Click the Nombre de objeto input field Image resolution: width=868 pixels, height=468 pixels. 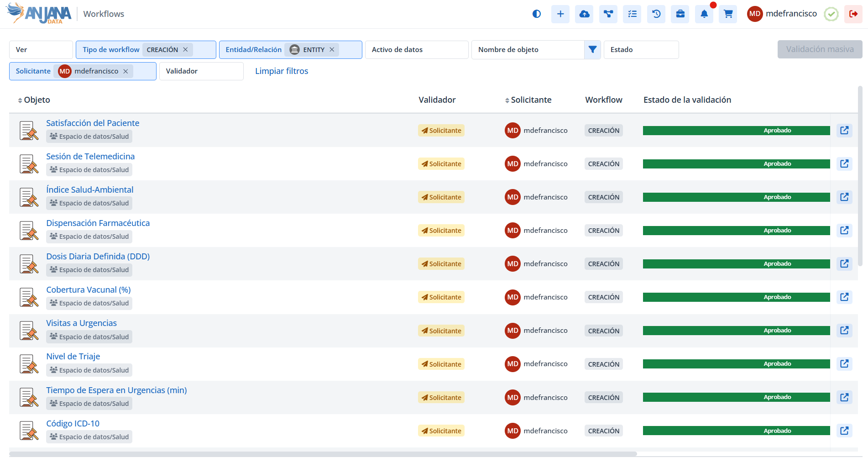527,50
